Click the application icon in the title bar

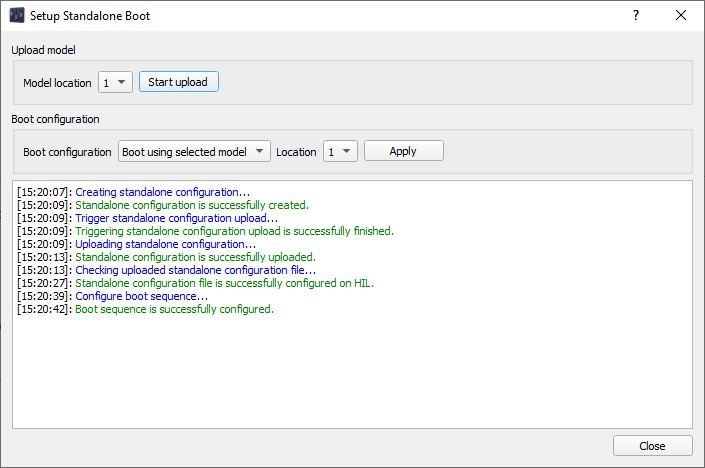pos(17,16)
